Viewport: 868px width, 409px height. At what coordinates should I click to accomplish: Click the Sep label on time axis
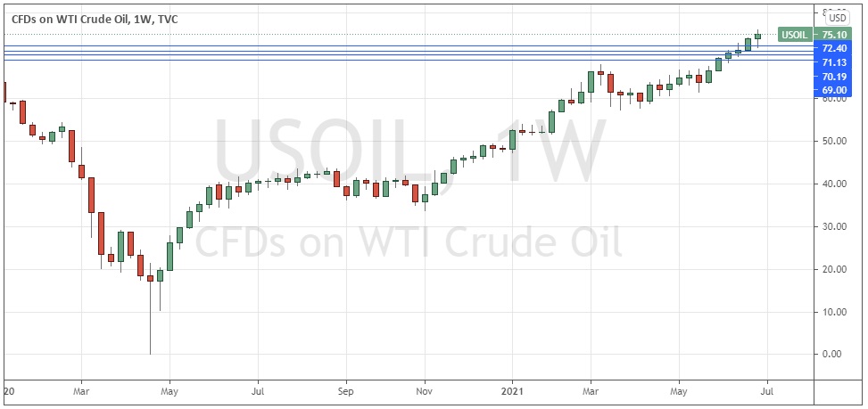(x=346, y=391)
